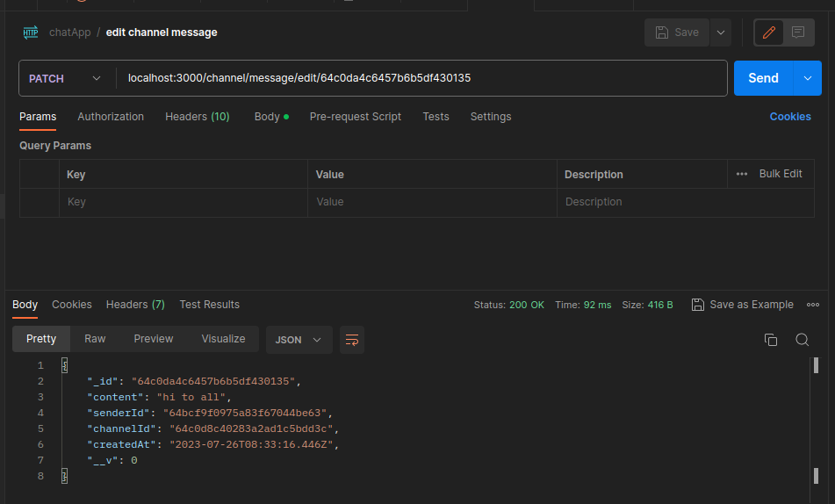Click the Save button
Viewport: 835px width, 504px height.
click(677, 32)
